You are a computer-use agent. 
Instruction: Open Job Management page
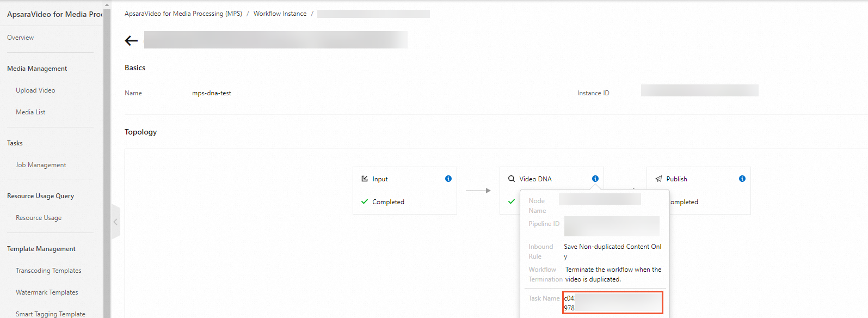pos(41,165)
